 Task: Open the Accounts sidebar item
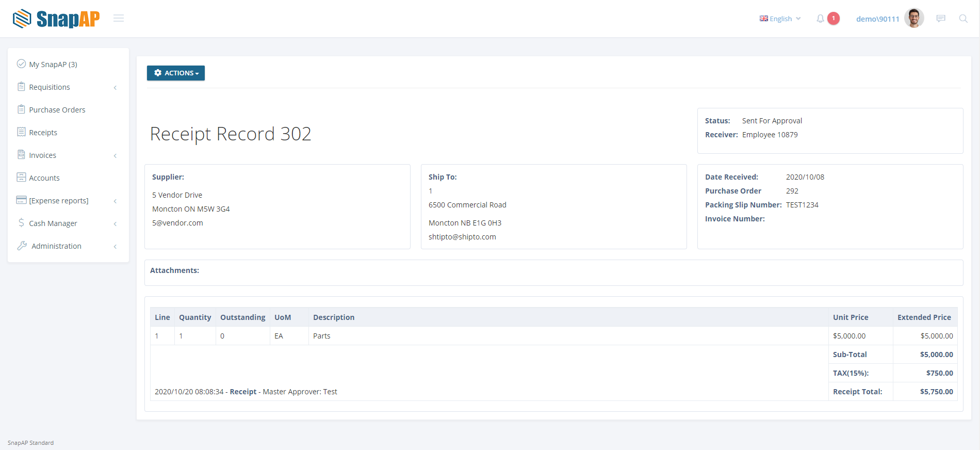coord(44,178)
